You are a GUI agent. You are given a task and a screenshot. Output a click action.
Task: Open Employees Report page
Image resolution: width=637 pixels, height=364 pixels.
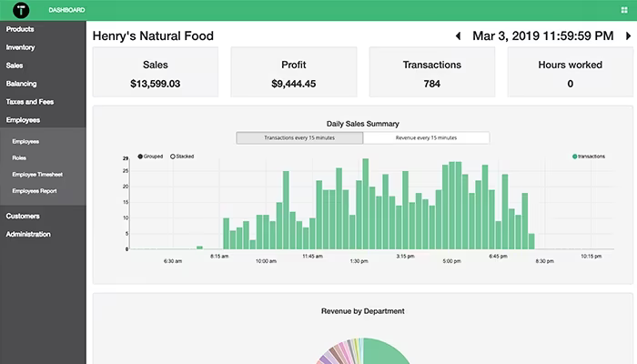click(35, 191)
